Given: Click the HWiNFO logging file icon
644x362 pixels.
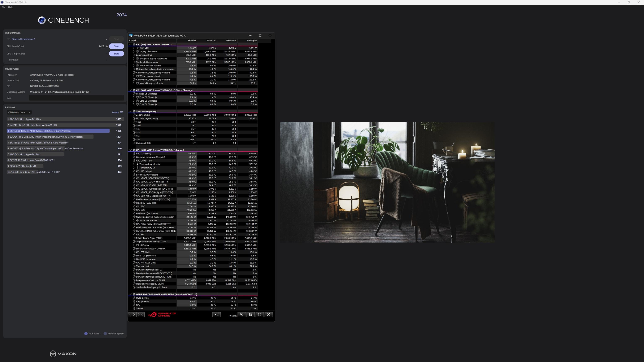Looking at the screenshot, I should click(251, 314).
